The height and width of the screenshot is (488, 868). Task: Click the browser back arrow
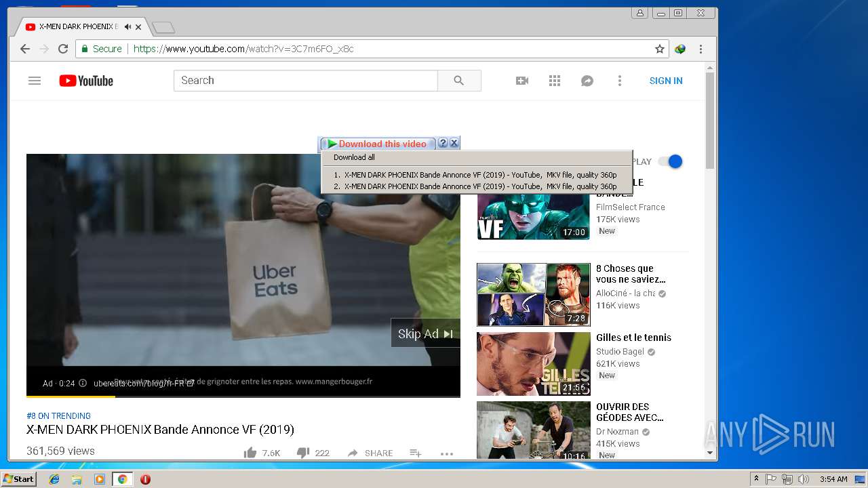(x=25, y=49)
